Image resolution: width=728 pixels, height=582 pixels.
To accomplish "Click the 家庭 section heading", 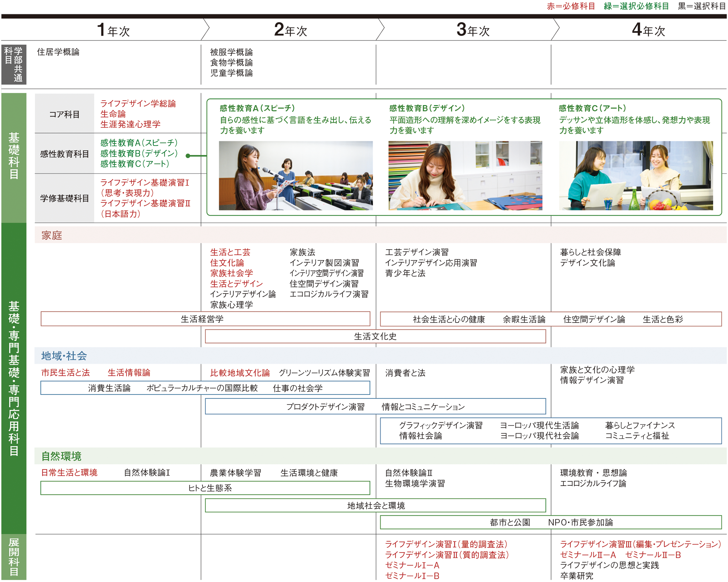I will (x=52, y=235).
